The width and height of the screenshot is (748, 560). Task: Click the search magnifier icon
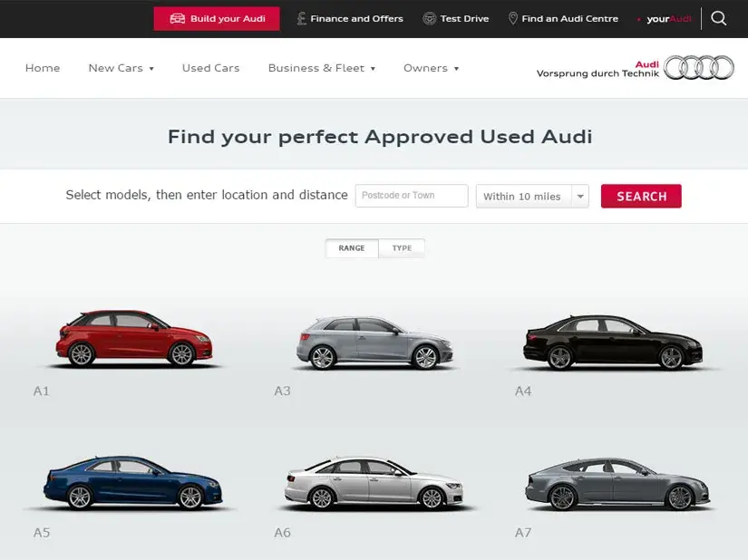(719, 18)
